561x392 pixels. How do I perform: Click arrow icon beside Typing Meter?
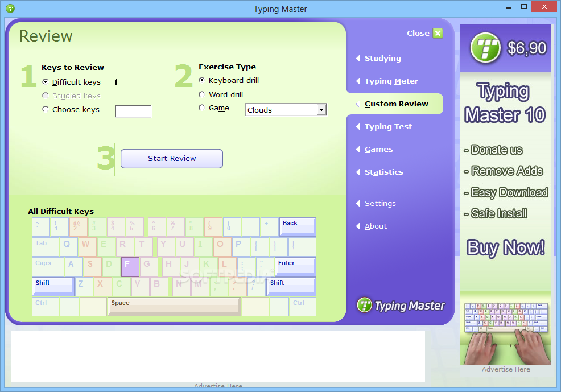[x=358, y=81]
